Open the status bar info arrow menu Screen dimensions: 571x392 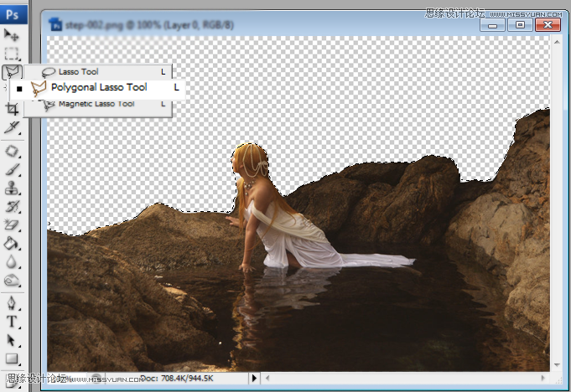tap(254, 379)
